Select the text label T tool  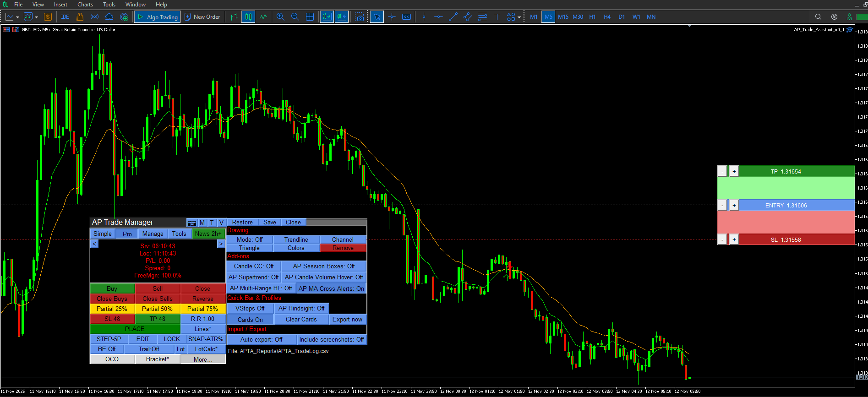497,17
